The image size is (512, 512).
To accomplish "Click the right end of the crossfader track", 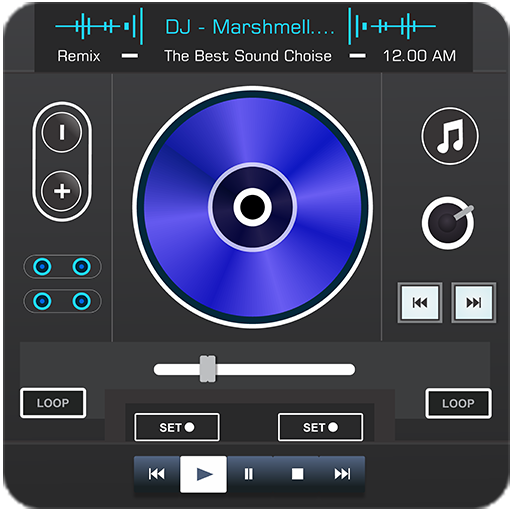I will point(350,370).
